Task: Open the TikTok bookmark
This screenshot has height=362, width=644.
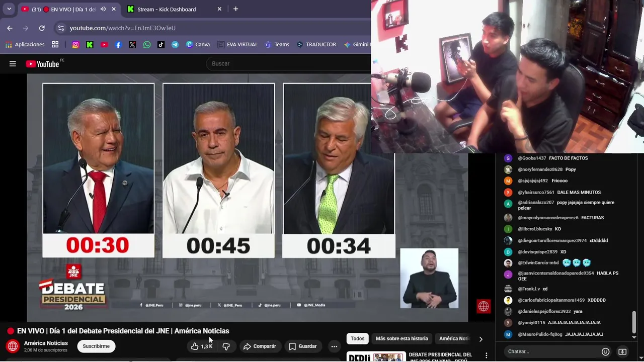Action: (x=160, y=45)
